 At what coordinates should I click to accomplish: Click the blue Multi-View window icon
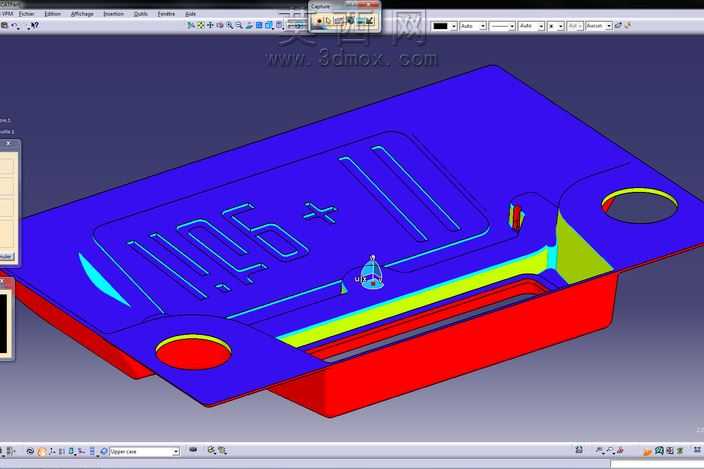coord(259,26)
